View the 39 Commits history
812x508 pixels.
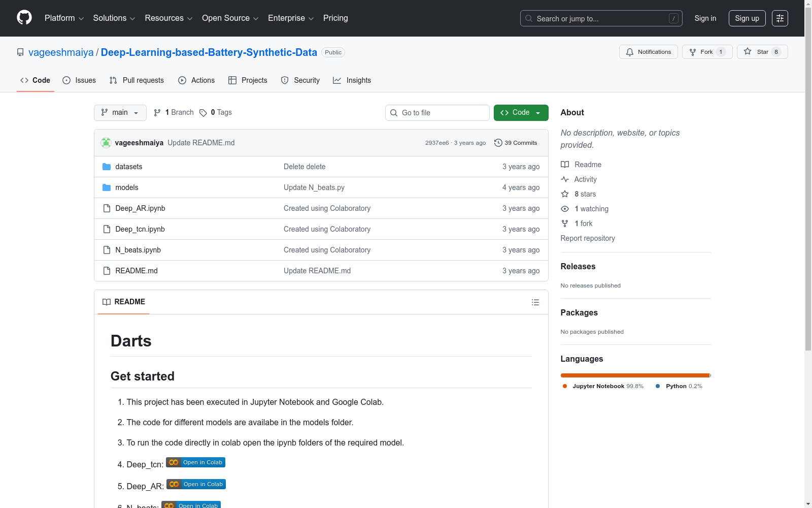click(x=516, y=143)
